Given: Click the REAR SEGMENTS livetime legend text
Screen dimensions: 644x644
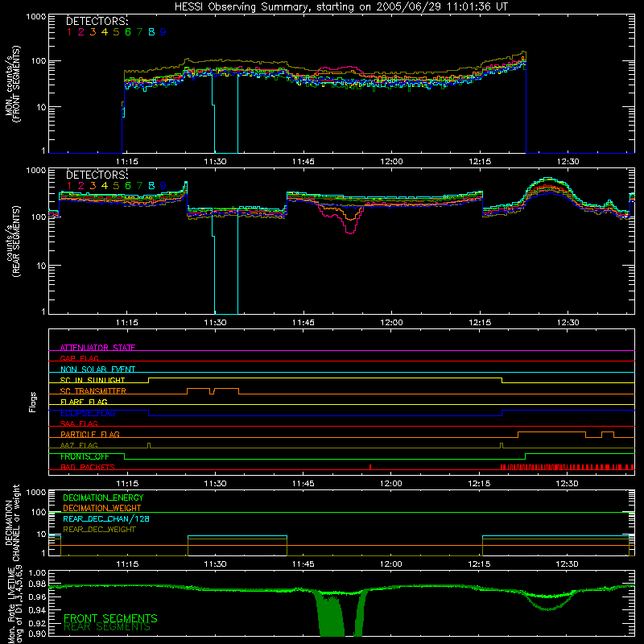Looking at the screenshot, I should pos(107,627).
